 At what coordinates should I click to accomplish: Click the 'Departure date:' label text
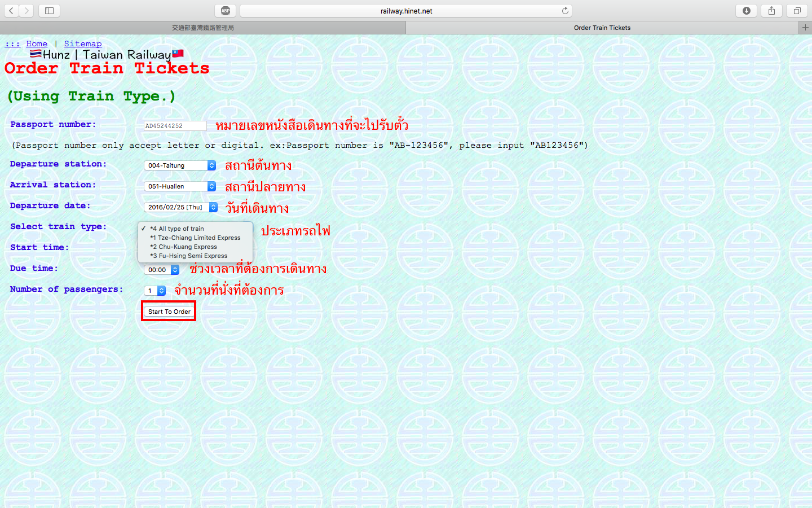click(x=50, y=206)
